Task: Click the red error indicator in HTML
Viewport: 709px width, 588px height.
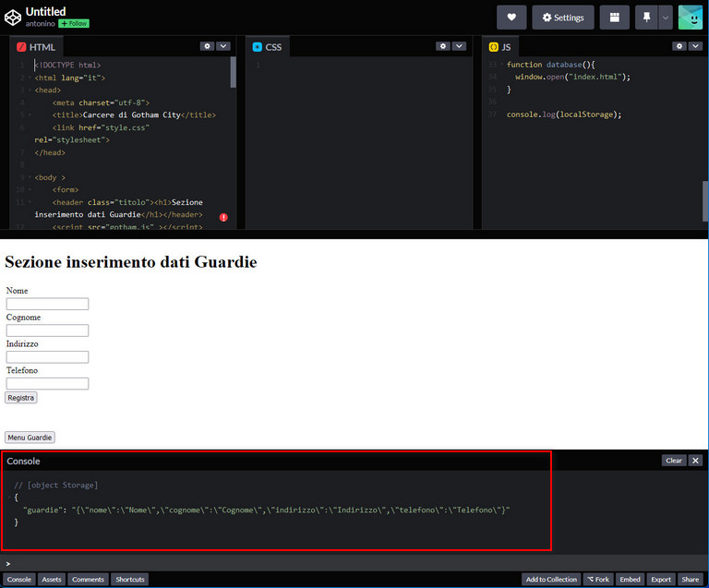Action: pos(223,218)
